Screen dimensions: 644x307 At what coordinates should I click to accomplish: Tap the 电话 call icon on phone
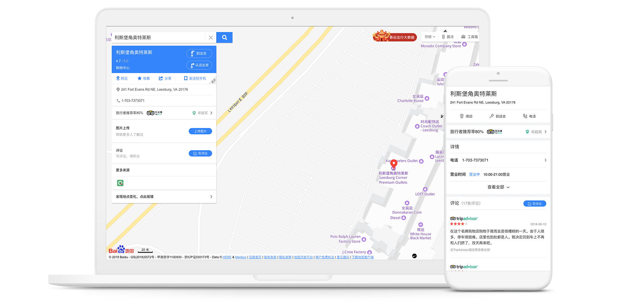point(529,116)
